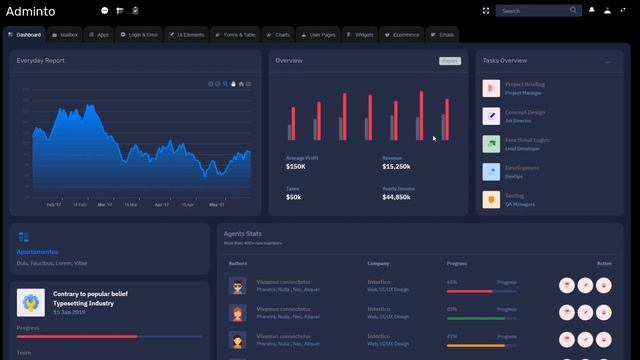
Task: Click the zoom-out icon on Everyday Report chart
Action: pyautogui.click(x=218, y=84)
